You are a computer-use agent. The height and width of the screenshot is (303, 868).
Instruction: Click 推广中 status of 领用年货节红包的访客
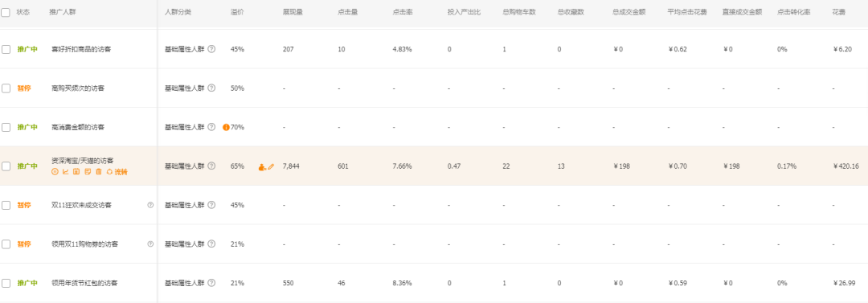click(x=27, y=282)
